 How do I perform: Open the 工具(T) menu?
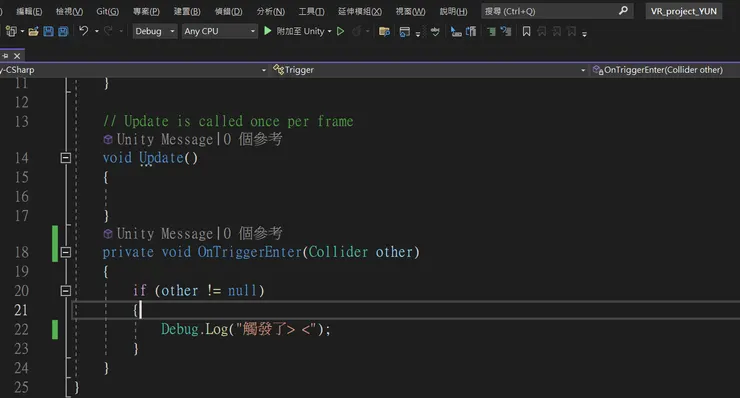pos(311,11)
